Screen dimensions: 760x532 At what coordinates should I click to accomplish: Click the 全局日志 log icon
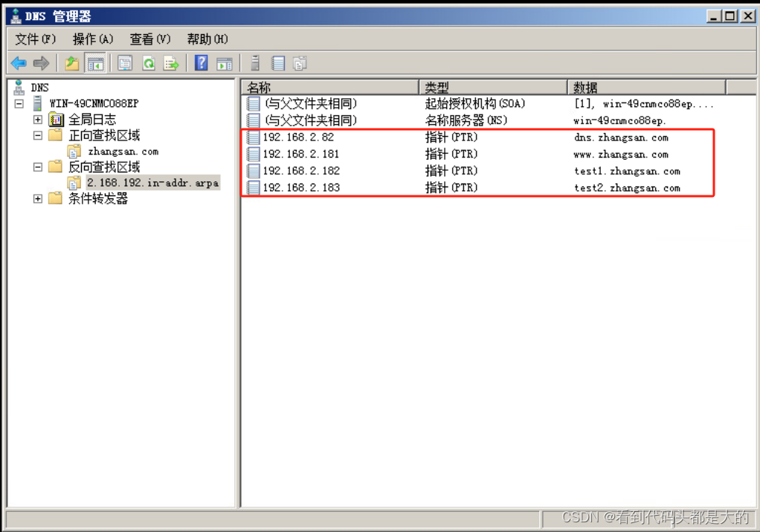(57, 119)
